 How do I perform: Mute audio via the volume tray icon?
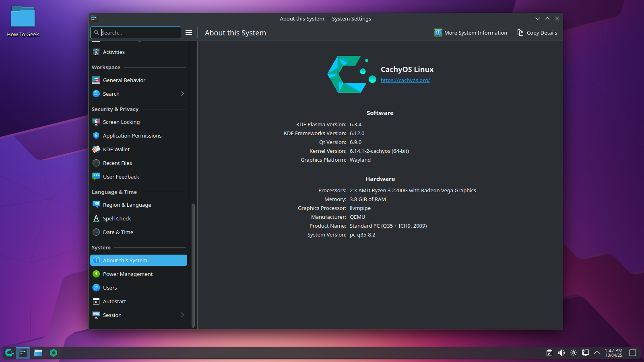tap(561, 353)
